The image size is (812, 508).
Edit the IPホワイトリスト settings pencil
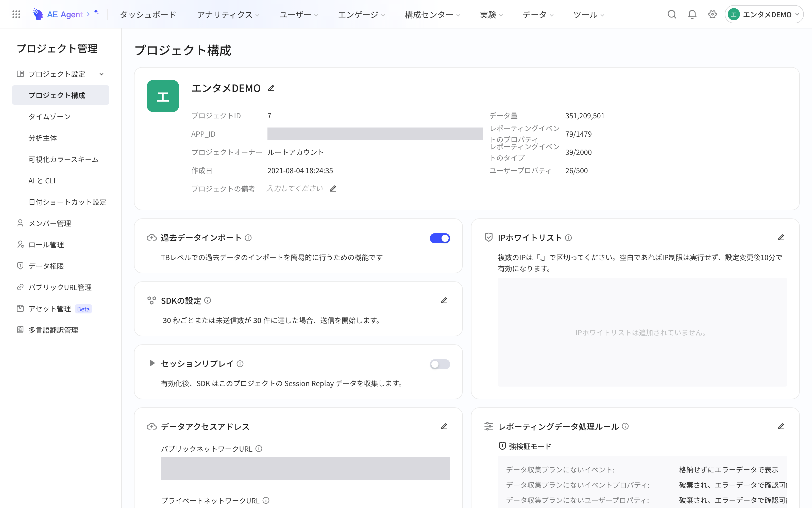(x=781, y=237)
